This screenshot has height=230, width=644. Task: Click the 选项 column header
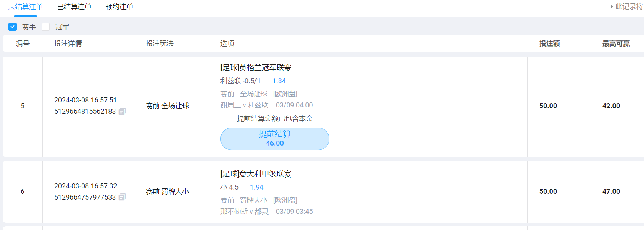click(227, 44)
